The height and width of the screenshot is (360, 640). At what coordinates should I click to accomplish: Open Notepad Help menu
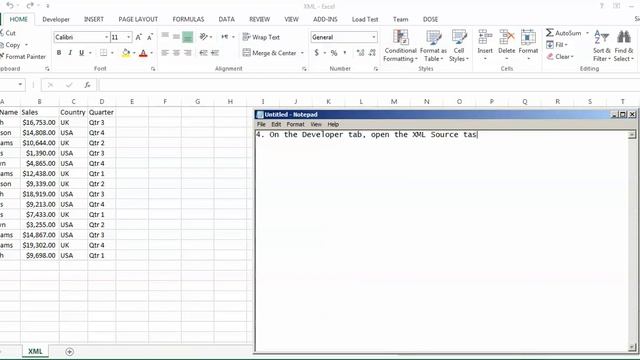333,124
